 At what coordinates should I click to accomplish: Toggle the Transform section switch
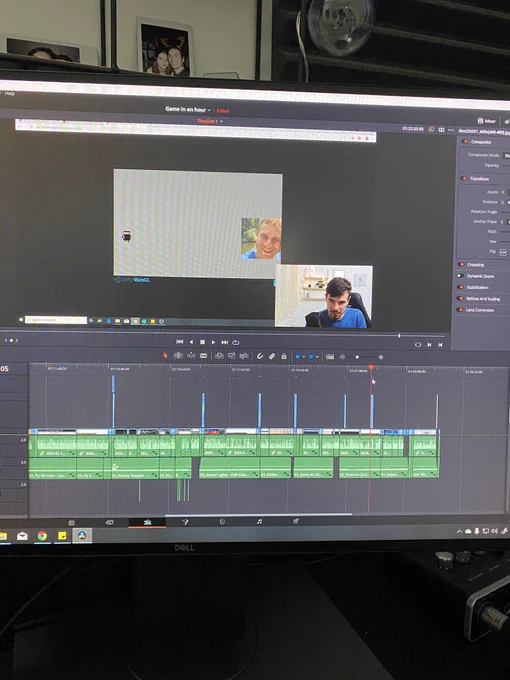[464, 178]
